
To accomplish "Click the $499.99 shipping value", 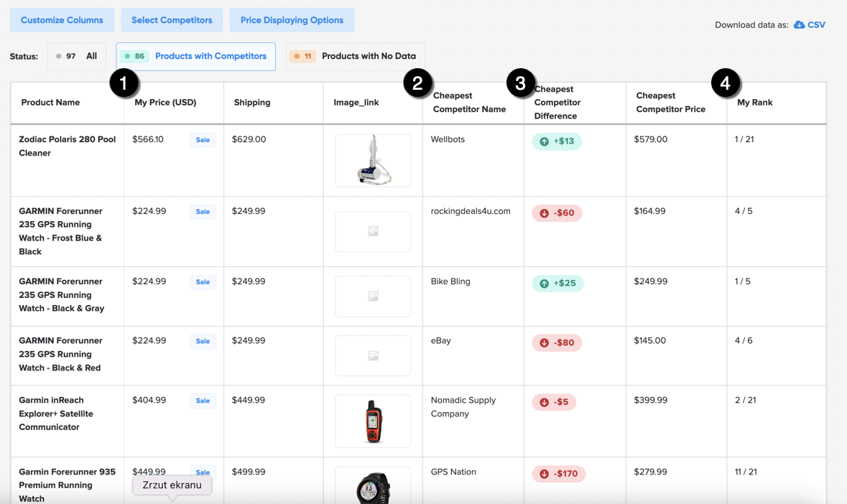I will [x=249, y=472].
